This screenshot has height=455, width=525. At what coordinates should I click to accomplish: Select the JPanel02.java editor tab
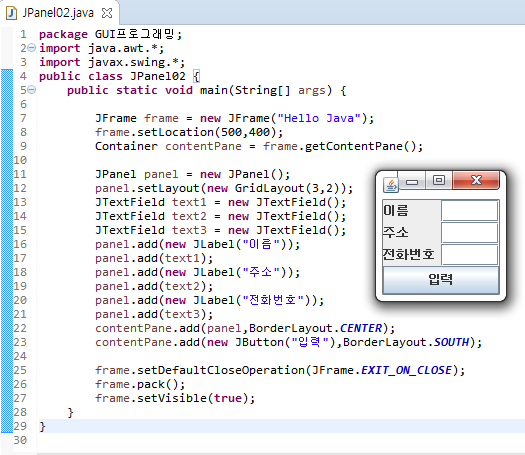point(59,13)
